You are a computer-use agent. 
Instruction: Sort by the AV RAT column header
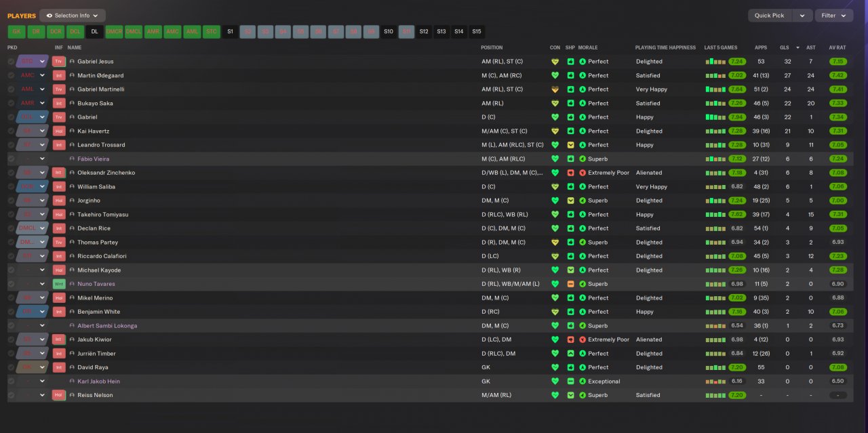837,47
